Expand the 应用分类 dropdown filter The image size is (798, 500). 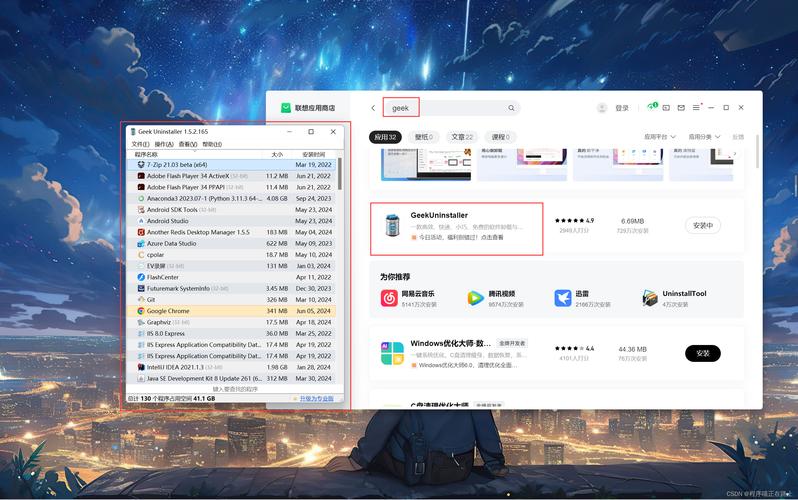pyautogui.click(x=706, y=137)
